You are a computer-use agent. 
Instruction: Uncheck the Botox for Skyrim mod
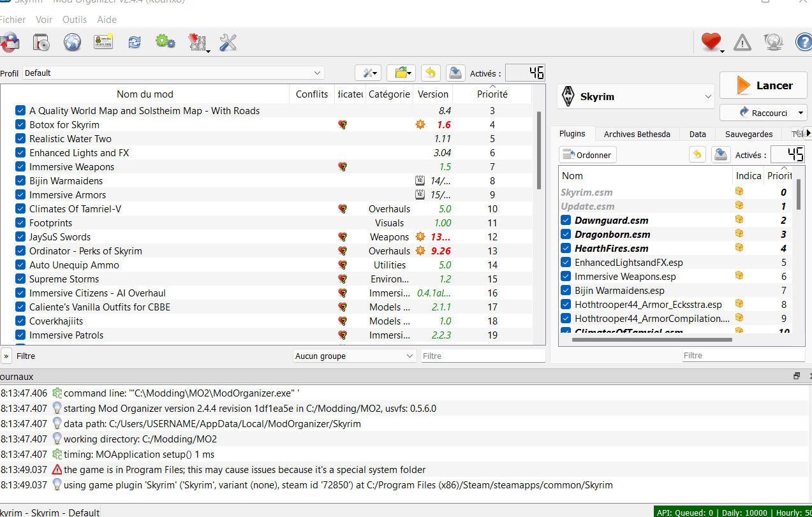pos(20,125)
